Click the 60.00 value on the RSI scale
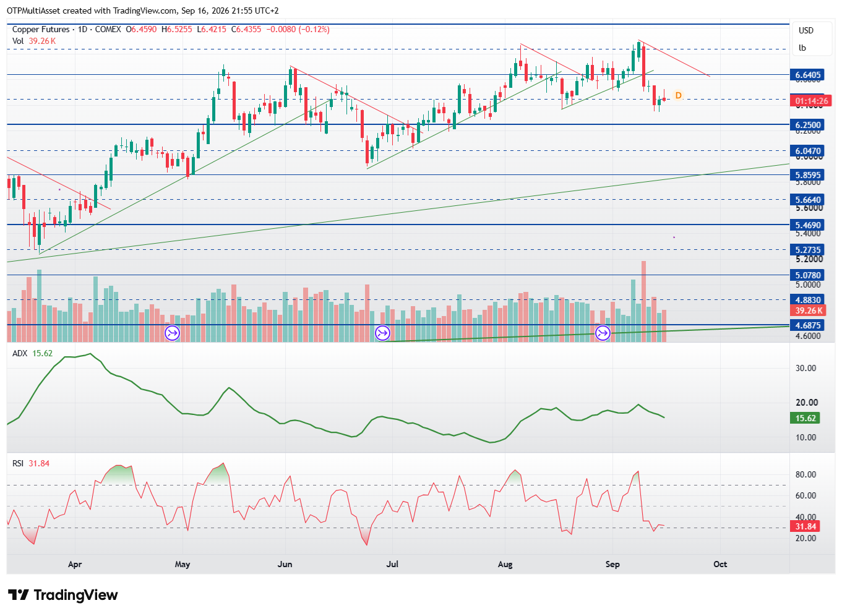The height and width of the screenshot is (616, 842). pos(805,495)
